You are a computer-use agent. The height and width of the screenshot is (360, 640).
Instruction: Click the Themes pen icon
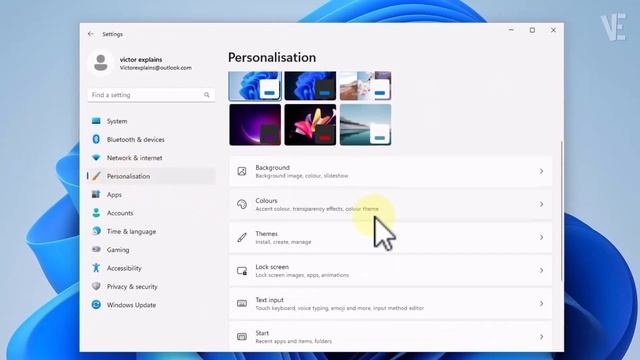pos(242,237)
